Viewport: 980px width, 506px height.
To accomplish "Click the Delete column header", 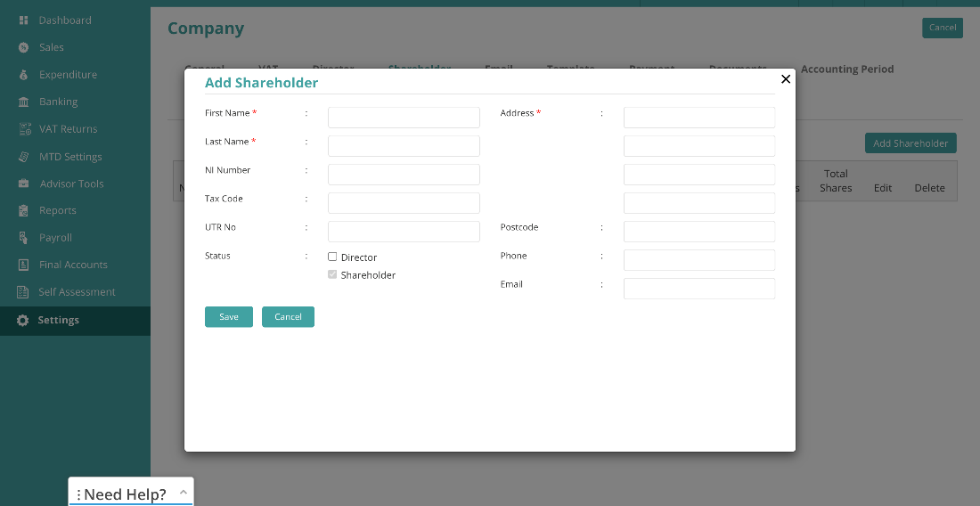I will (x=929, y=188).
